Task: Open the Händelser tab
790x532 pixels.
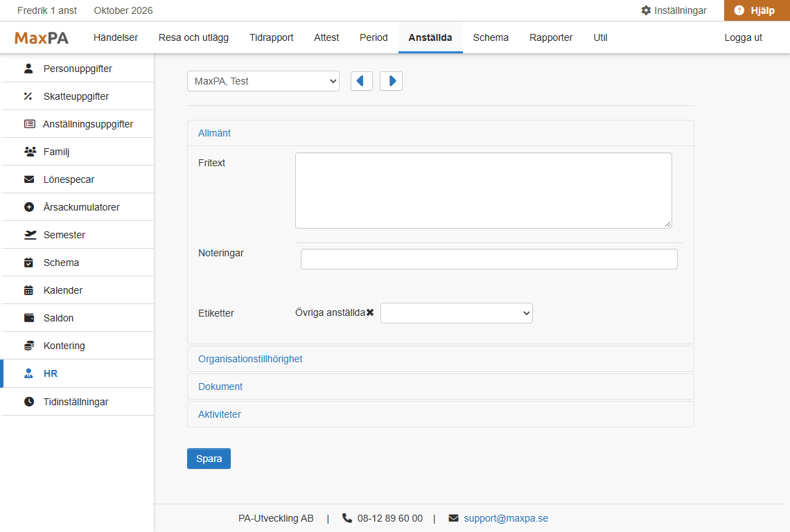Action: [x=115, y=38]
